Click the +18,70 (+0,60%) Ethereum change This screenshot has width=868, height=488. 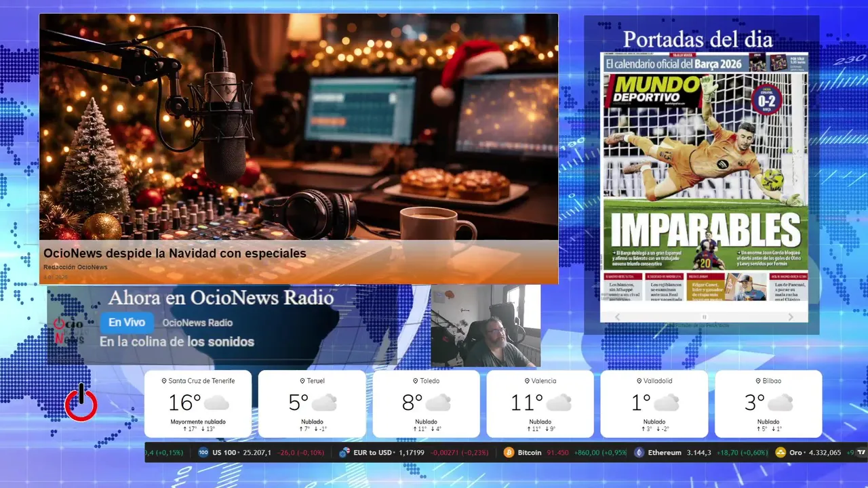tap(743, 452)
